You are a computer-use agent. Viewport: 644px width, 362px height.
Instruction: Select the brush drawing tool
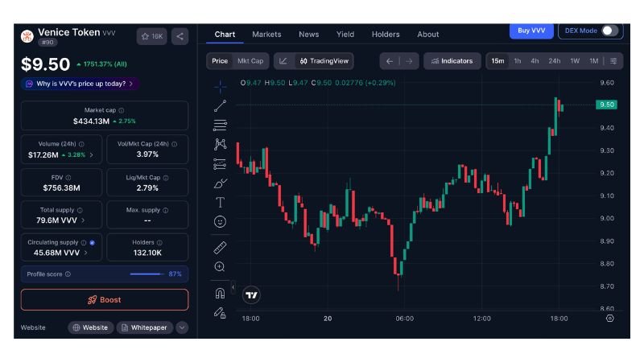pyautogui.click(x=220, y=183)
